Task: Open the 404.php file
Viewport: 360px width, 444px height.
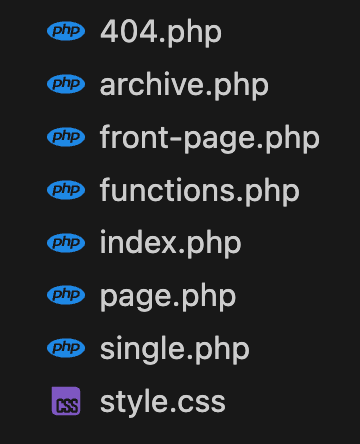Action: [x=161, y=32]
